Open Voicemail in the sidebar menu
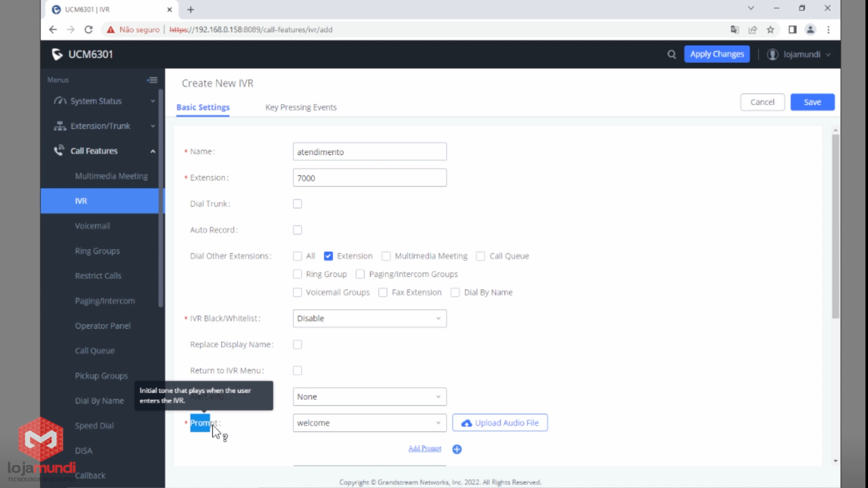The width and height of the screenshot is (868, 488). [92, 226]
